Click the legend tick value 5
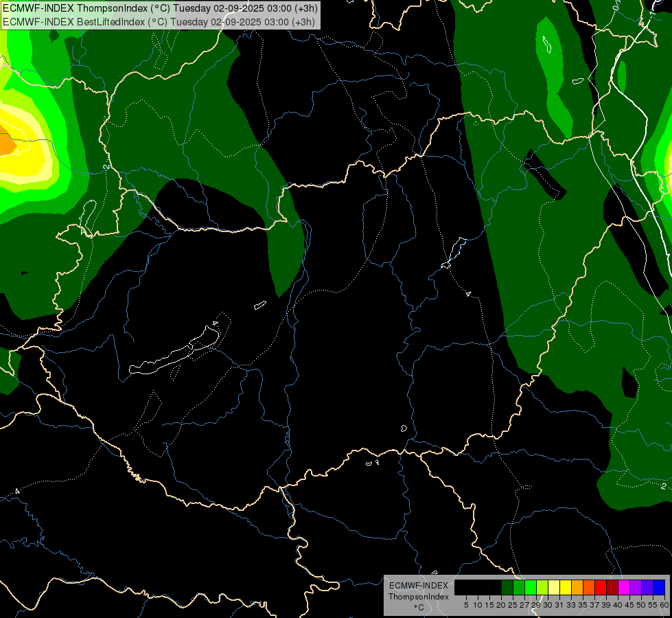This screenshot has height=618, width=672. pos(466,605)
